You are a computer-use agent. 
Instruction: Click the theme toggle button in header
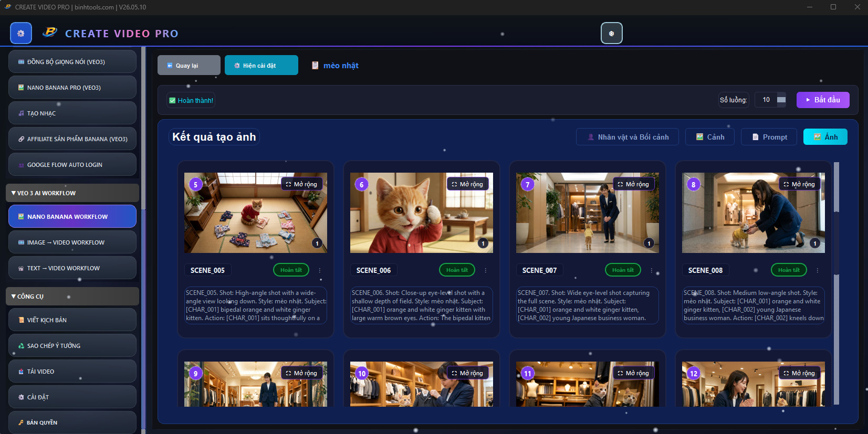(x=611, y=33)
